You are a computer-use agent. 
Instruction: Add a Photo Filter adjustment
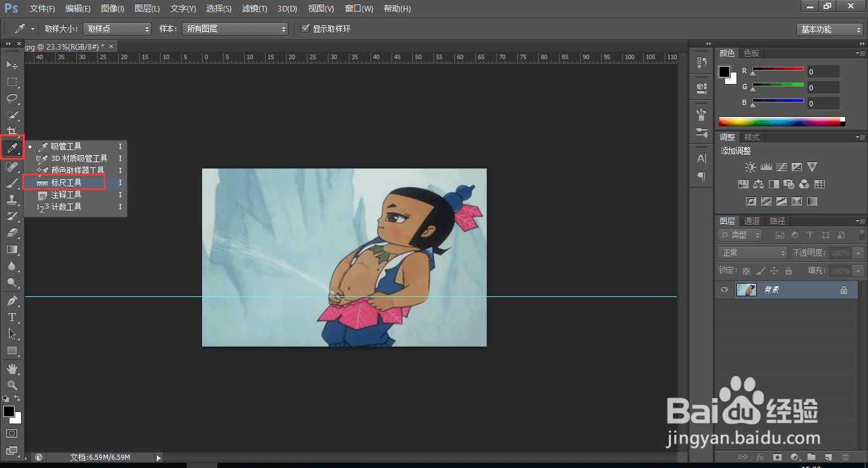coord(789,184)
